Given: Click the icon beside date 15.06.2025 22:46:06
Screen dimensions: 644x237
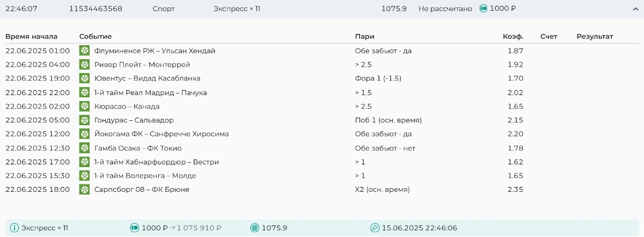Looking at the screenshot, I should tap(375, 228).
